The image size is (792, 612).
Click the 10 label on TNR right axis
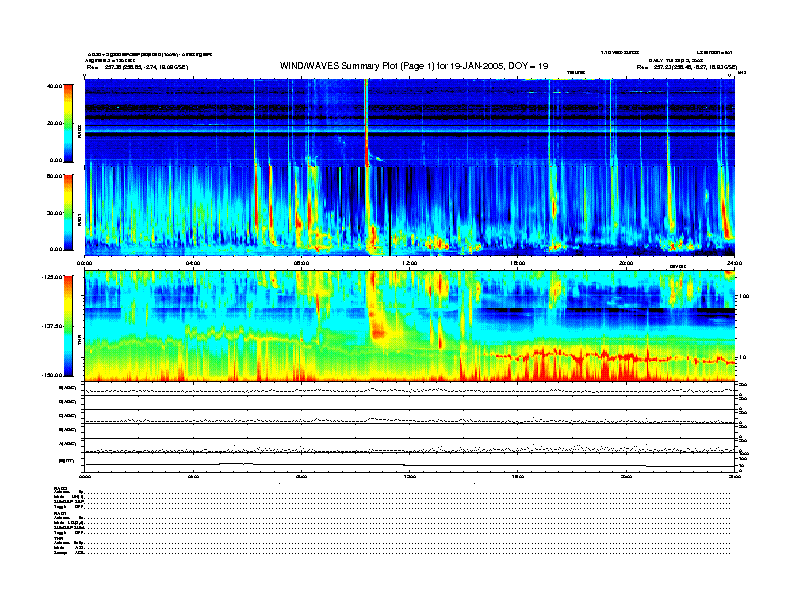744,358
